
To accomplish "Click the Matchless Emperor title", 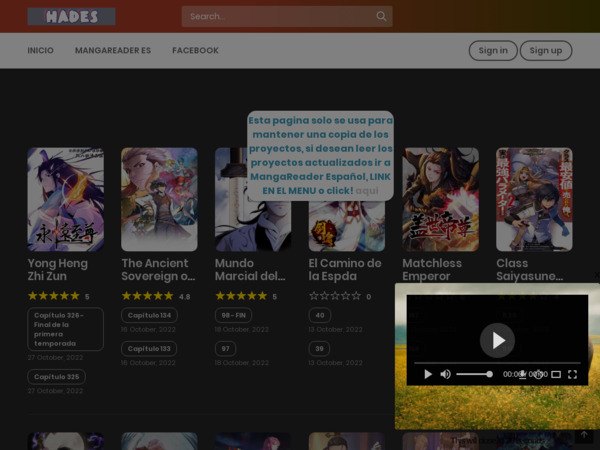I will 432,269.
